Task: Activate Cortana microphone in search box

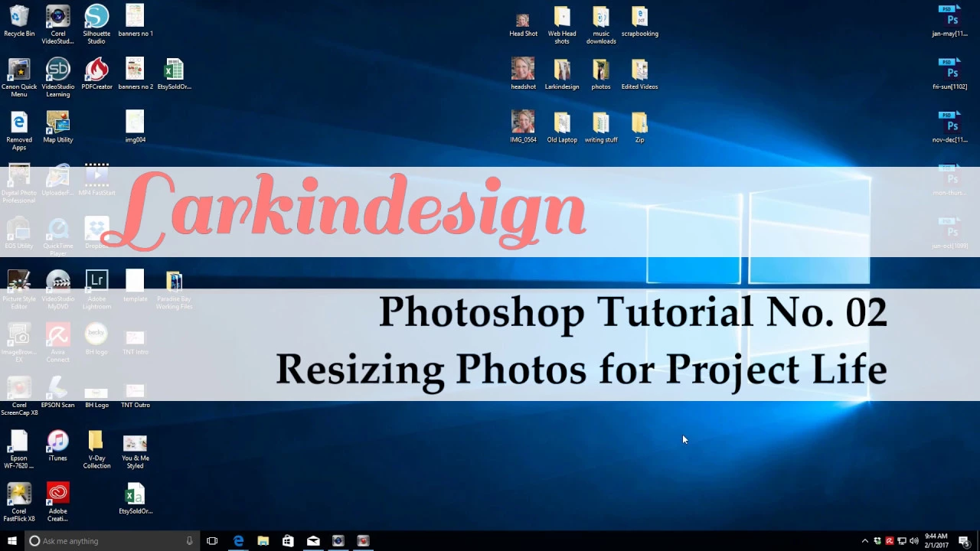Action: [189, 541]
